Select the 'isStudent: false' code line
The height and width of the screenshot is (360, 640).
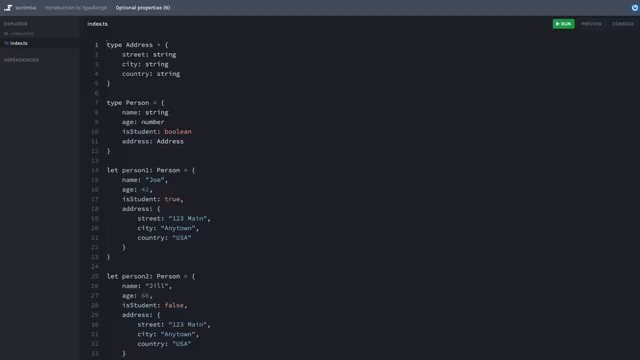[x=155, y=305]
